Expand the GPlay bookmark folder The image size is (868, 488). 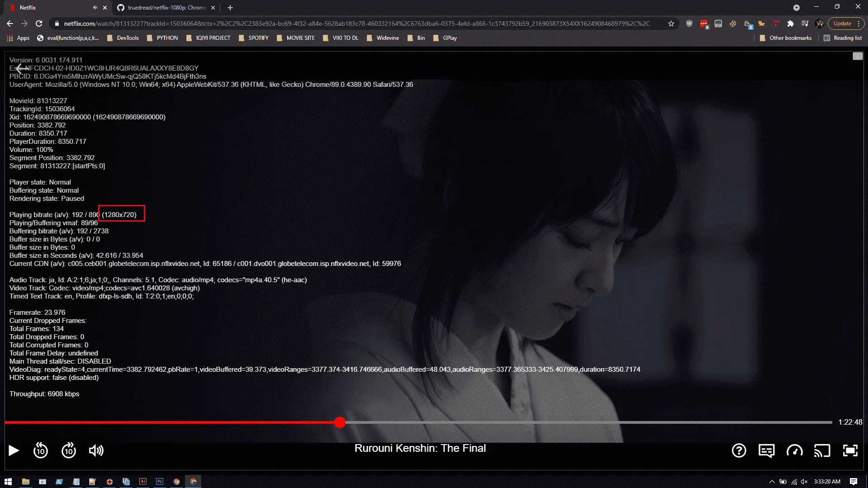[x=445, y=38]
